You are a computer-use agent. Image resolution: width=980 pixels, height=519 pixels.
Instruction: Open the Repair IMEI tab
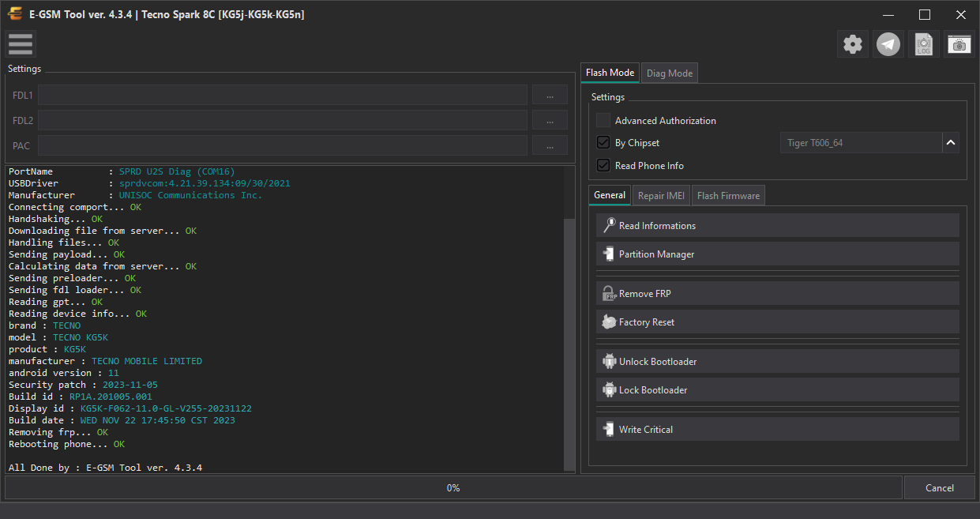[661, 196]
